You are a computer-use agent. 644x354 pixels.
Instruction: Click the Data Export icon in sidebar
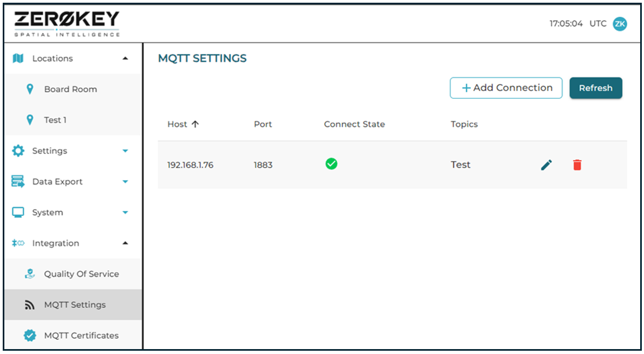(x=18, y=181)
